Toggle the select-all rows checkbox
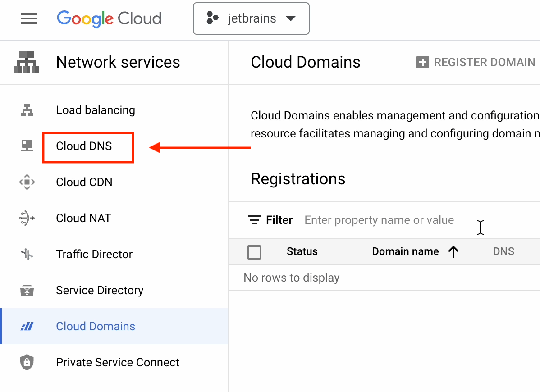540x392 pixels. tap(254, 252)
